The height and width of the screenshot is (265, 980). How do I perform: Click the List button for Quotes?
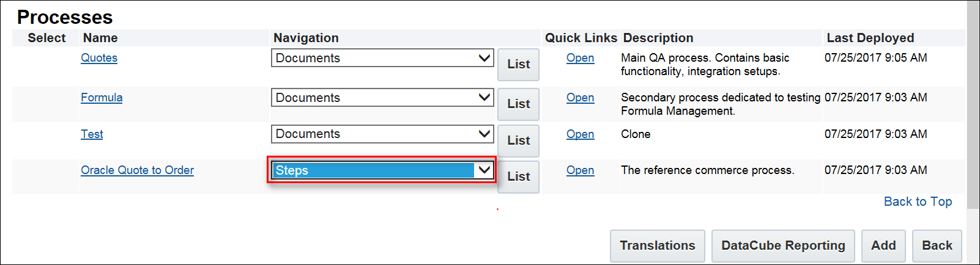point(518,64)
